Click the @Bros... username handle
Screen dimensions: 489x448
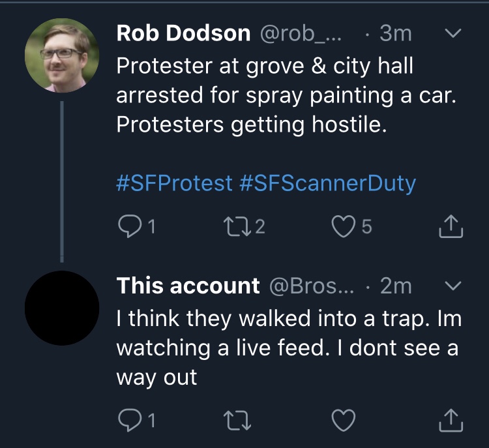point(310,286)
